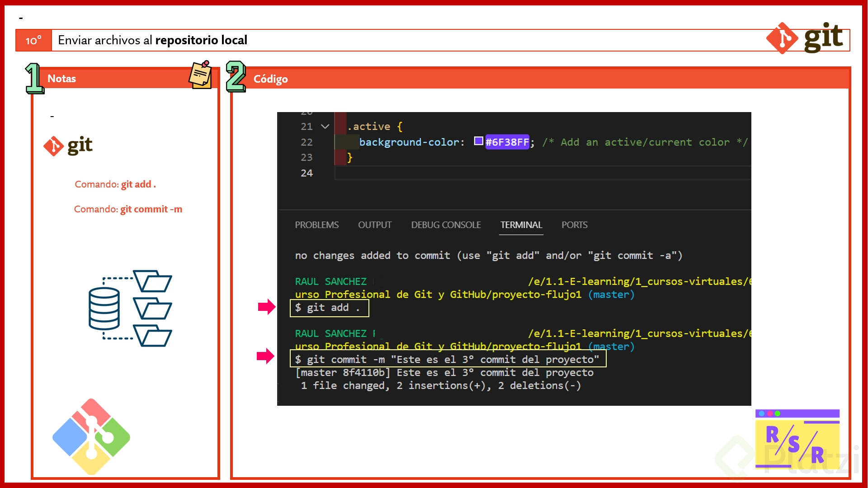Click the 'Comando: git commit -m' note
The height and width of the screenshot is (488, 868).
128,209
